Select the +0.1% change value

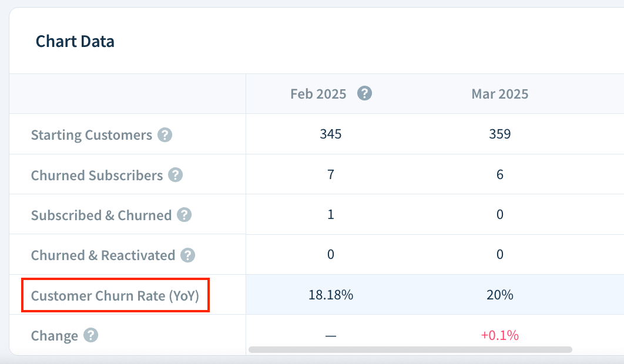[x=499, y=335]
